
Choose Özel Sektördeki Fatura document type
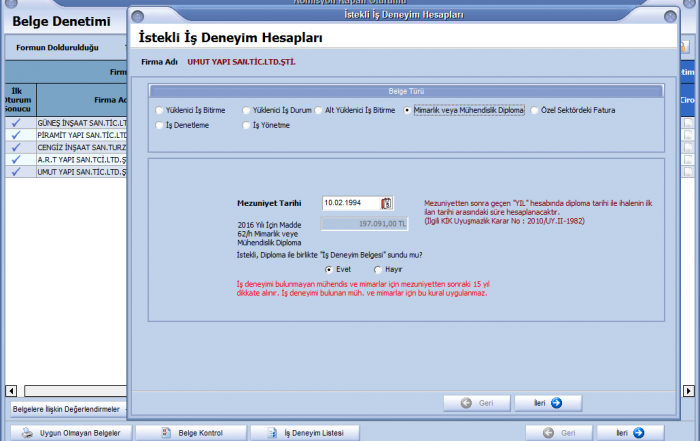pos(535,111)
